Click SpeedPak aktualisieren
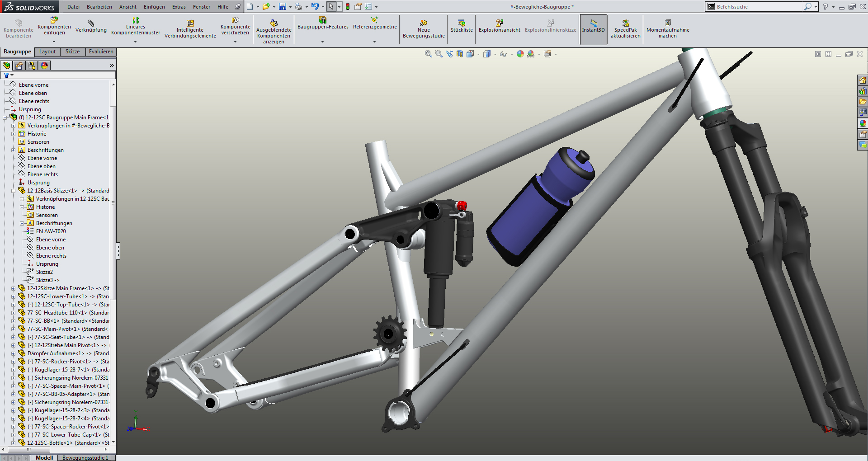868x461 pixels. pyautogui.click(x=626, y=30)
